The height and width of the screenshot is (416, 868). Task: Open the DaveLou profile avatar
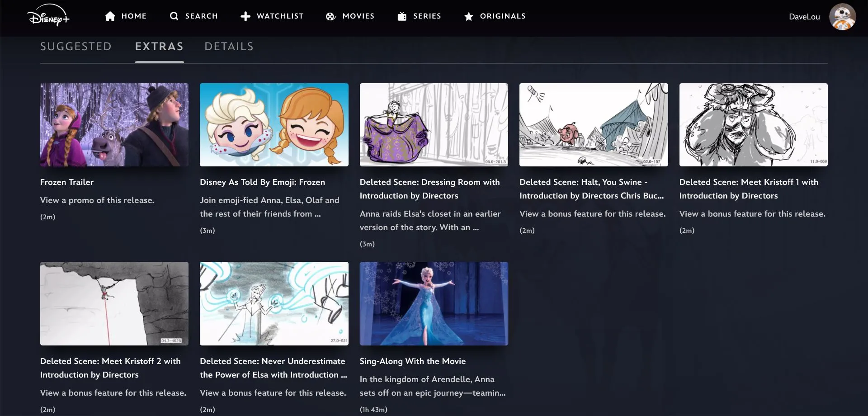point(842,17)
